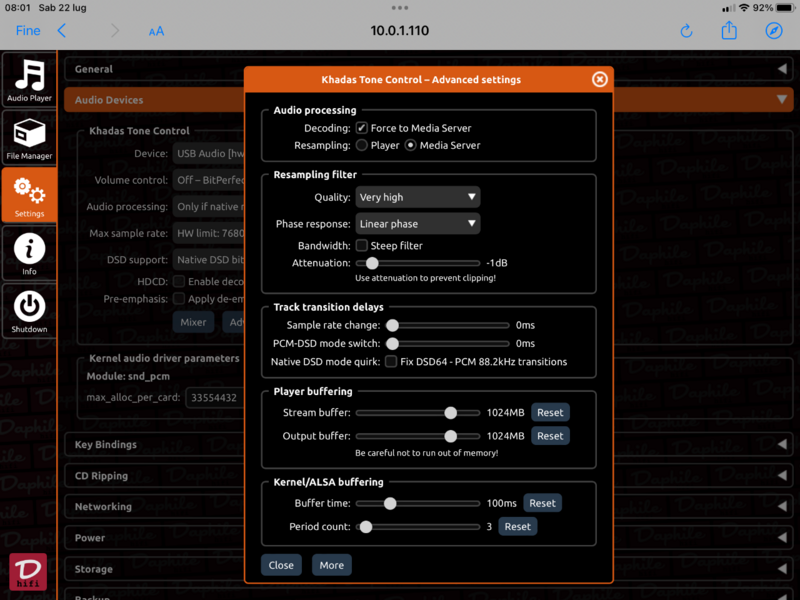This screenshot has height=600, width=800.
Task: Open the Phase response dropdown
Action: tap(418, 224)
